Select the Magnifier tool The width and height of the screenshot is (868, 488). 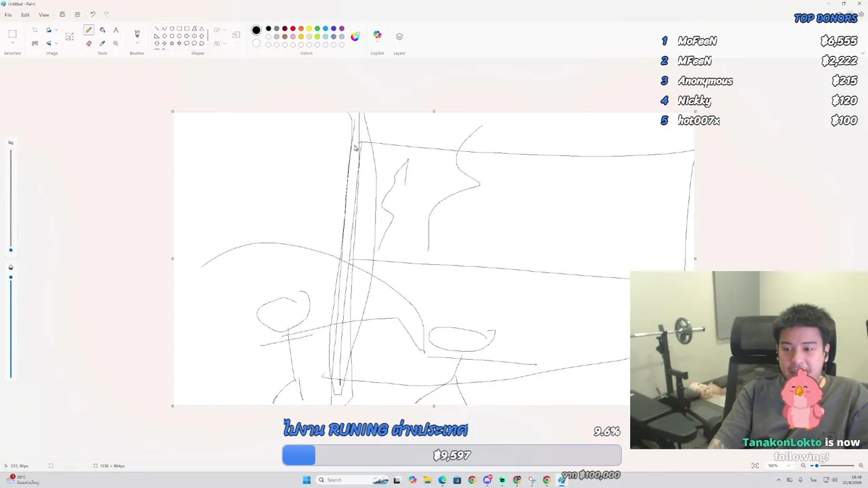tap(116, 43)
